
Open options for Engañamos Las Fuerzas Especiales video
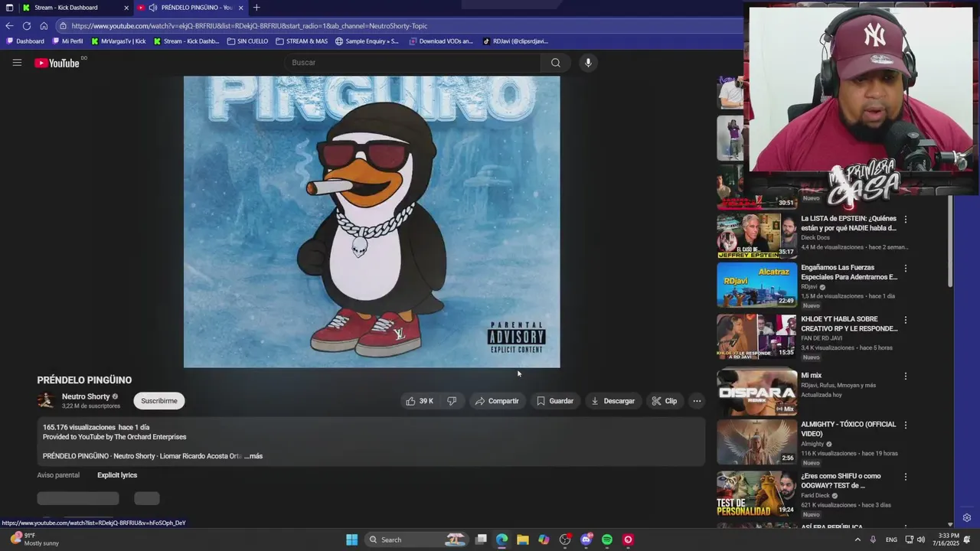click(x=906, y=269)
